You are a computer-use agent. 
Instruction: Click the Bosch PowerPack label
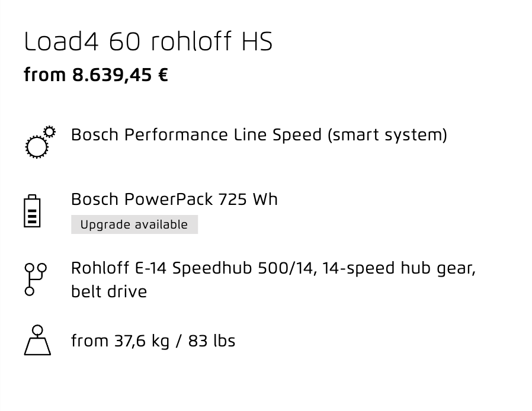point(142,199)
